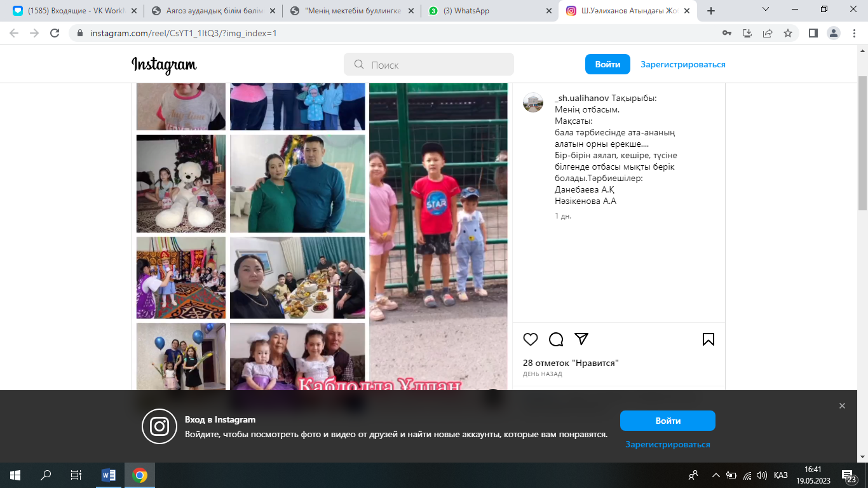This screenshot has height=488, width=868.
Task: Open Chrome's share page icon
Action: (768, 33)
